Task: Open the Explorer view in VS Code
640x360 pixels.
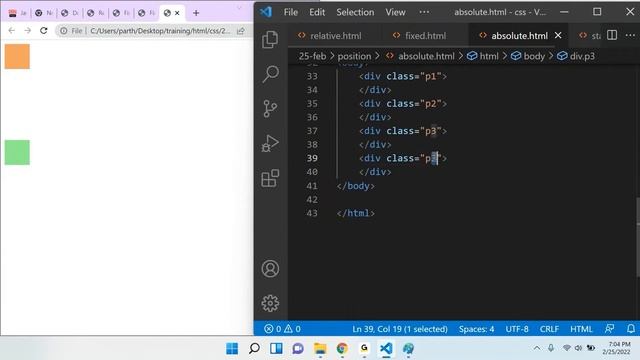Action: (x=270, y=40)
